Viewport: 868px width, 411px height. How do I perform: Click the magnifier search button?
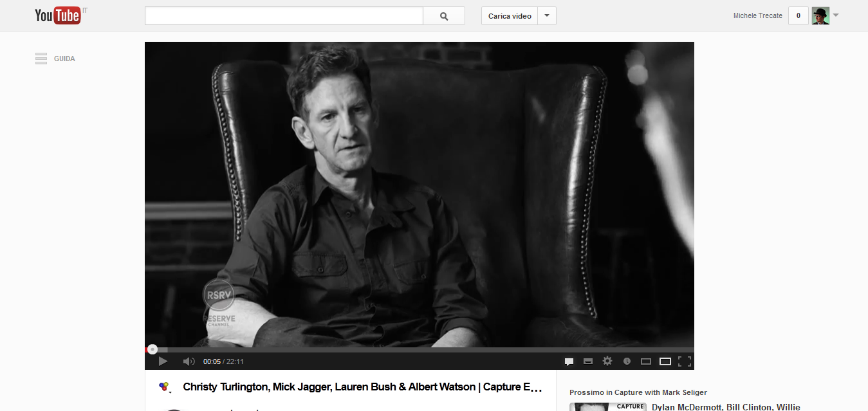444,16
